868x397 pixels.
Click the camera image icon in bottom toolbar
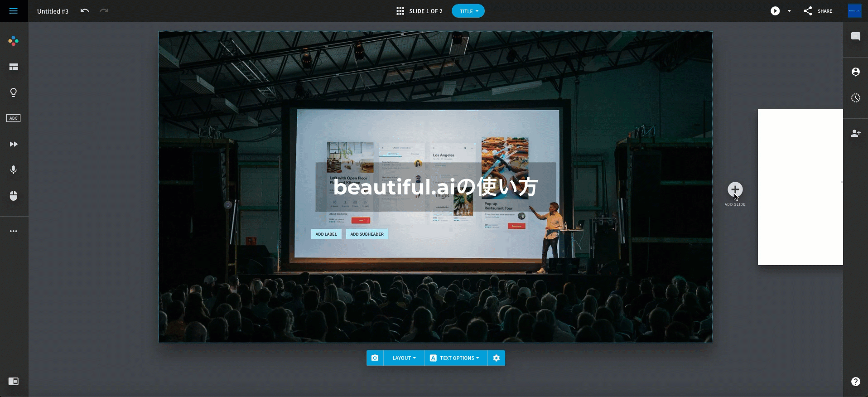[x=375, y=358]
